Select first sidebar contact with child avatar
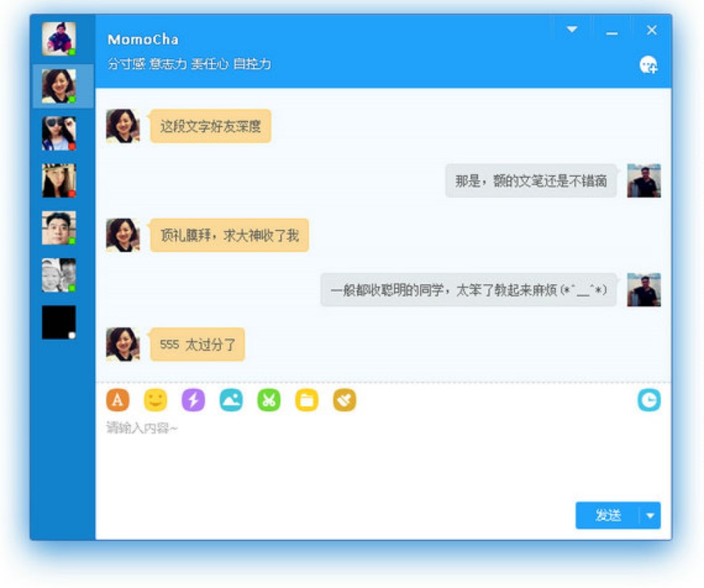 point(59,39)
